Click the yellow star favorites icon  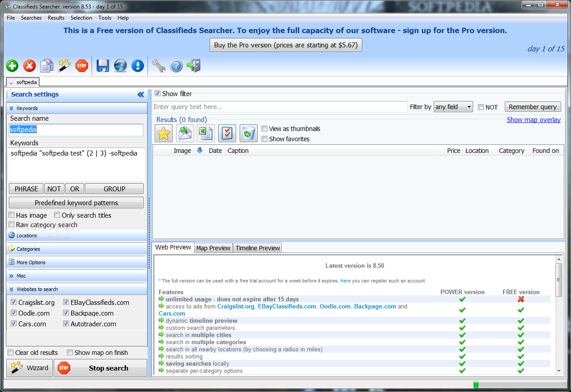[x=164, y=133]
